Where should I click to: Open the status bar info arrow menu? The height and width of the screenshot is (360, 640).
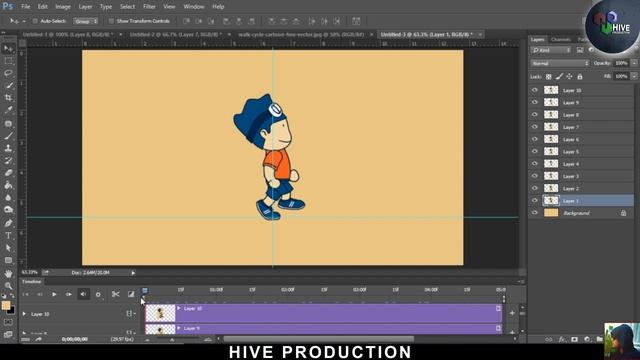coord(133,273)
